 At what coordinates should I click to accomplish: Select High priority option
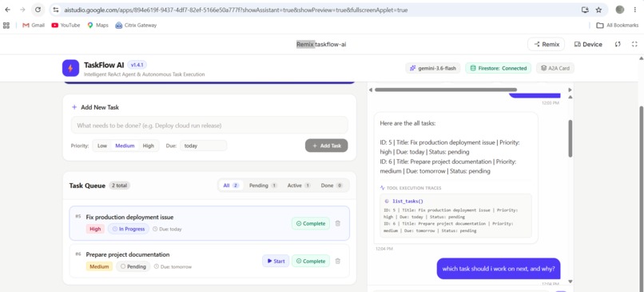click(149, 146)
